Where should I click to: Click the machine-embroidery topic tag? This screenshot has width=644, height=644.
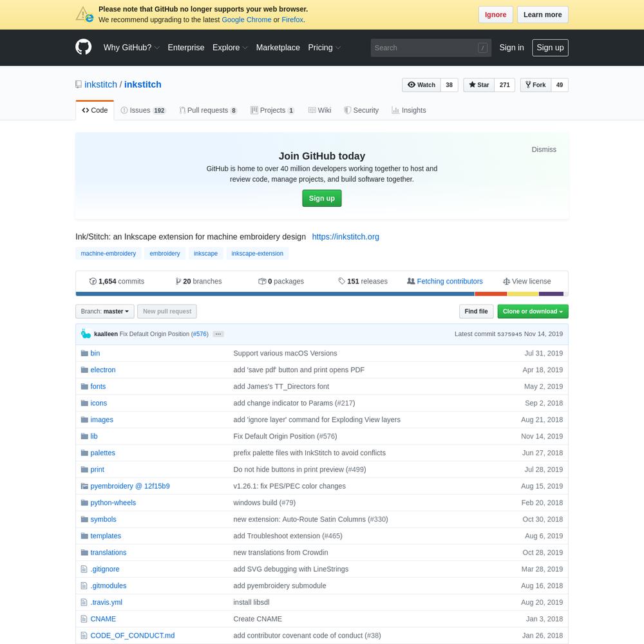(x=108, y=253)
